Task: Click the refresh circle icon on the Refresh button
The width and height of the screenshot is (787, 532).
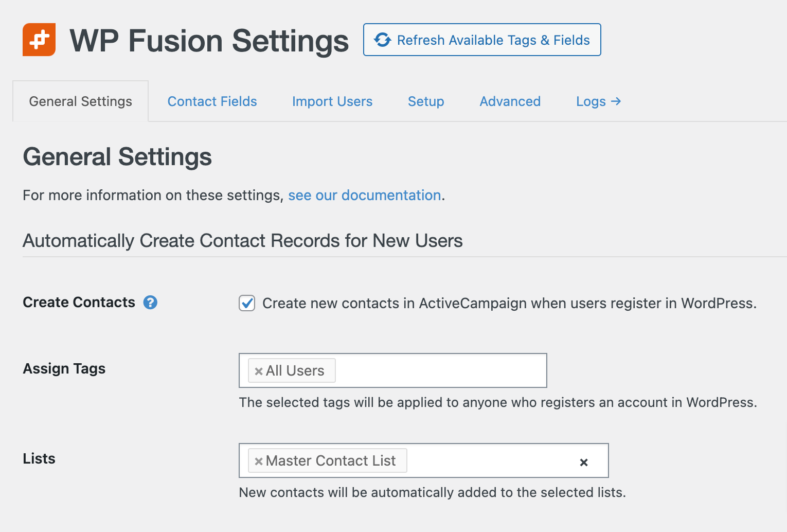Action: (383, 40)
